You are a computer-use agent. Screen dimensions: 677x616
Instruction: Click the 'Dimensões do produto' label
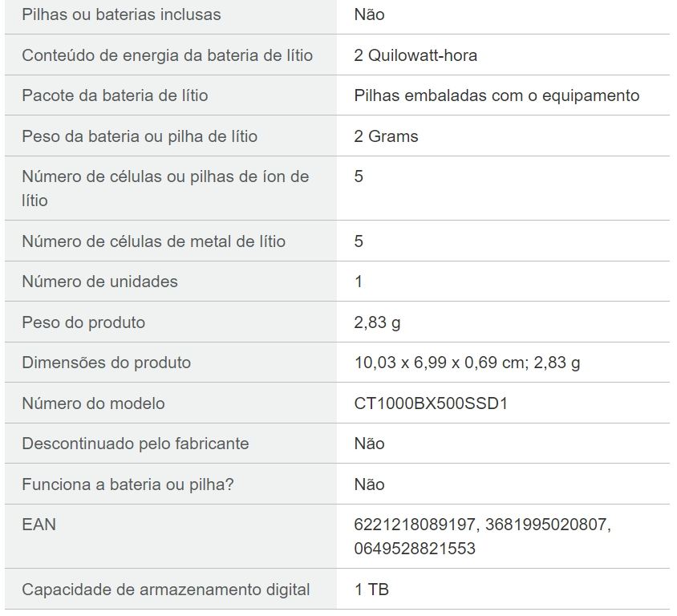106,363
